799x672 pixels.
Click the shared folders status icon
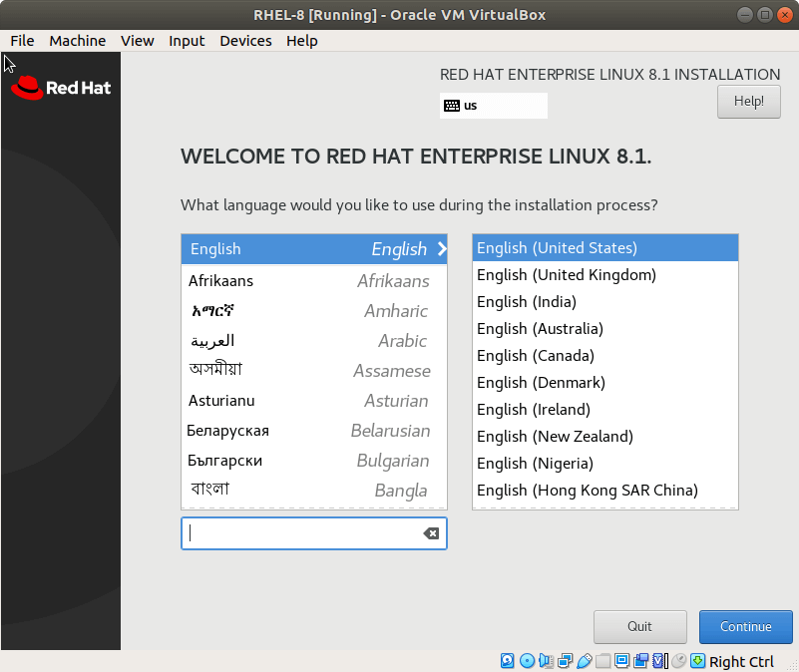pos(604,660)
